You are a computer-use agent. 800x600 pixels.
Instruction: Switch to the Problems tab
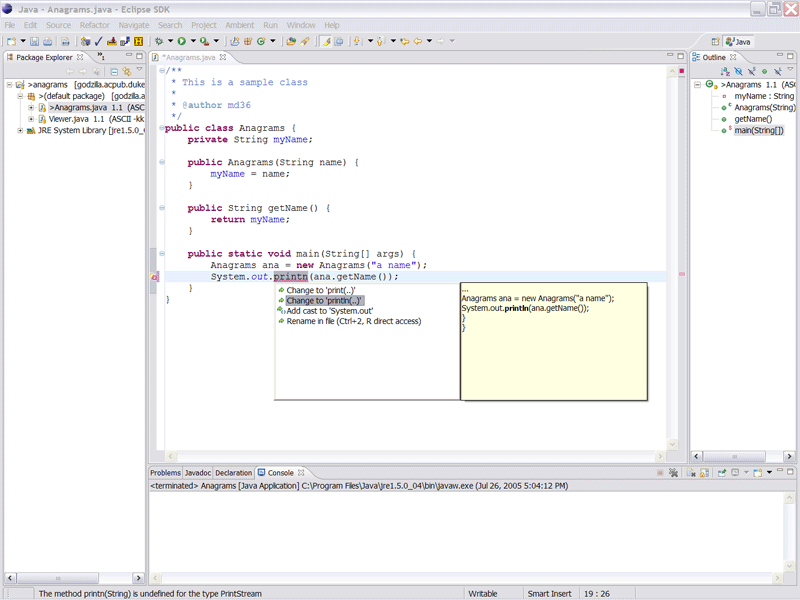point(165,472)
